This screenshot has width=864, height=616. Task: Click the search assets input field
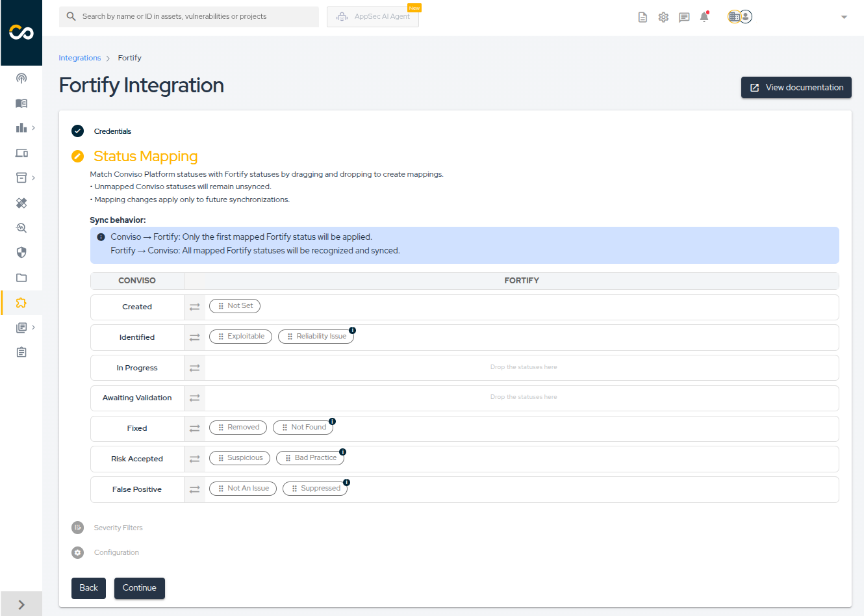pyautogui.click(x=195, y=17)
